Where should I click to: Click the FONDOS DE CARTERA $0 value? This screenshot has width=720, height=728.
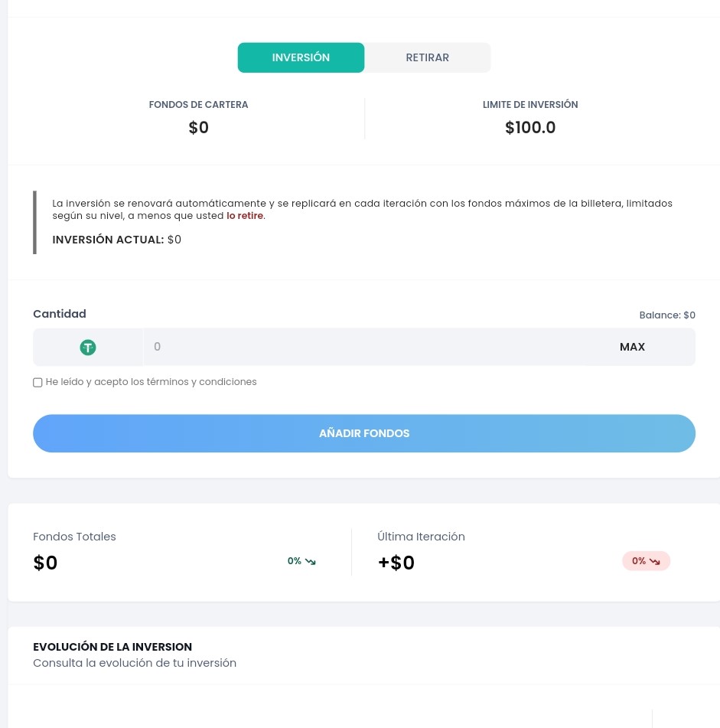coord(199,128)
